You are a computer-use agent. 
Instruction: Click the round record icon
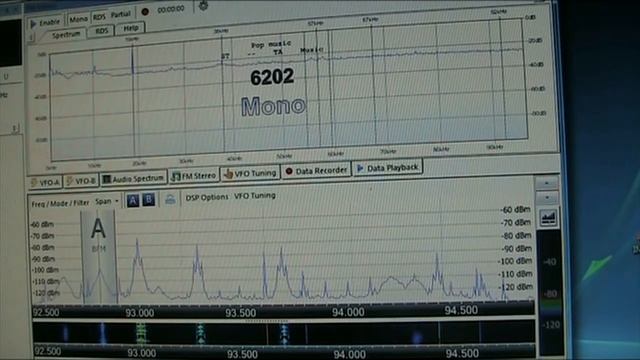(145, 12)
